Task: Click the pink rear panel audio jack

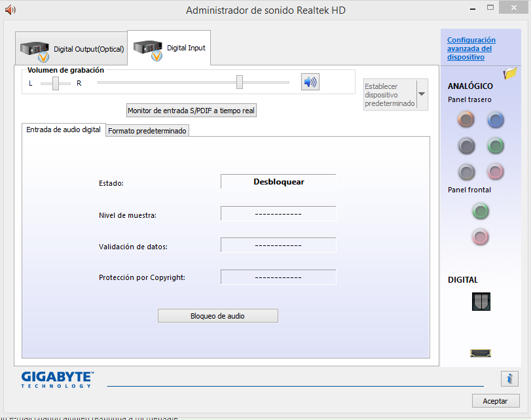Action: 496,171
